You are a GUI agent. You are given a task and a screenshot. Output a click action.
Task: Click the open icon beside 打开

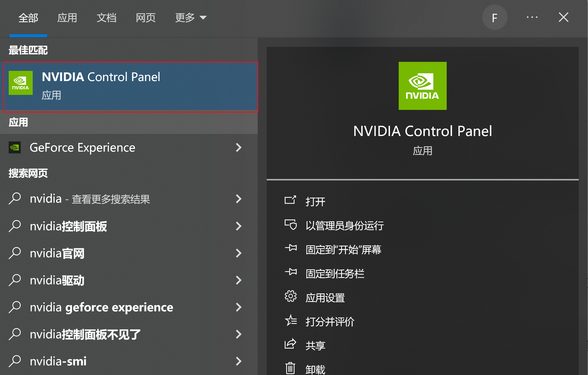[290, 200]
